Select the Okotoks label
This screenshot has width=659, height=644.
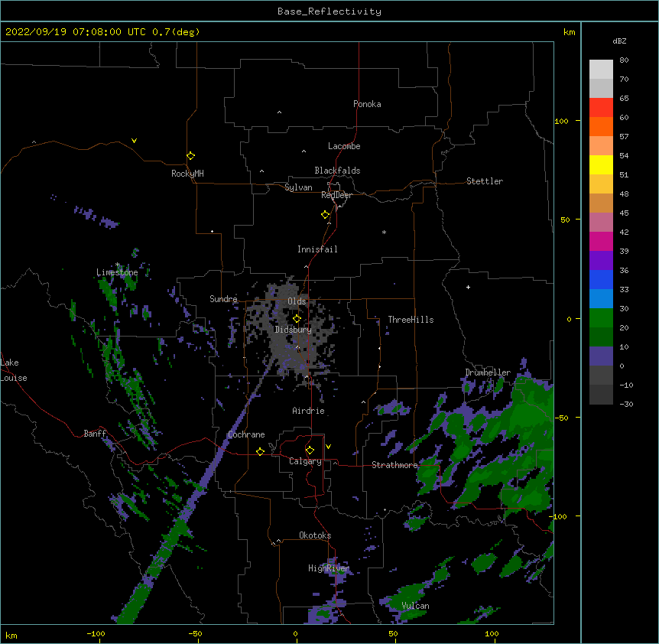(x=315, y=535)
